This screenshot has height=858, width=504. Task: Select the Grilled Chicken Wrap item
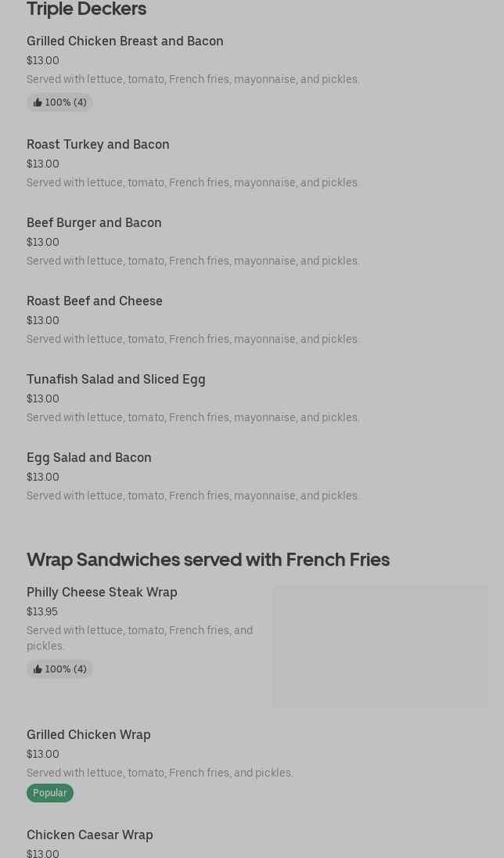88,734
